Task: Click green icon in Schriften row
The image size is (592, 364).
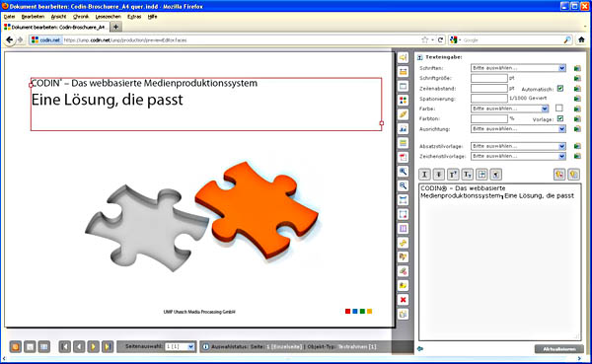Action: [x=577, y=68]
